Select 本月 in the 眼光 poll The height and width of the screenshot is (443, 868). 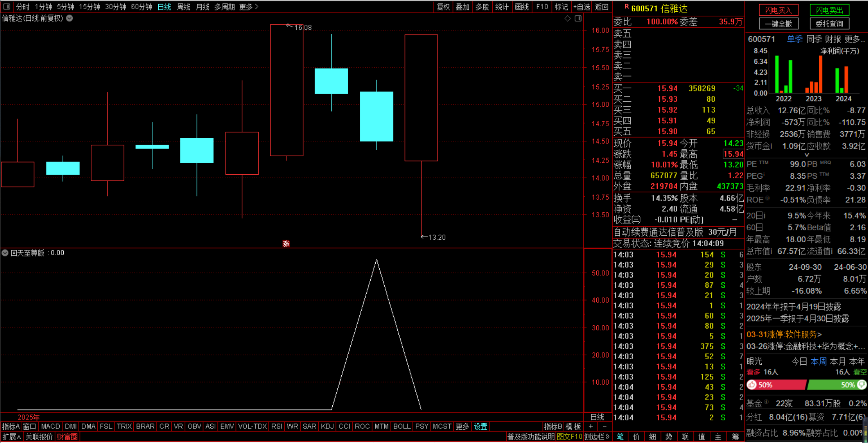click(838, 362)
